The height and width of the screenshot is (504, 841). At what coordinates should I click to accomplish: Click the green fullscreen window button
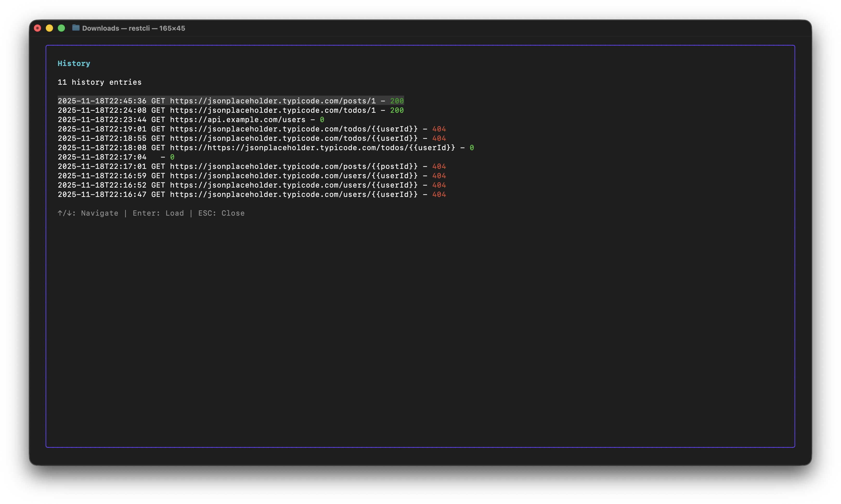pos(61,28)
